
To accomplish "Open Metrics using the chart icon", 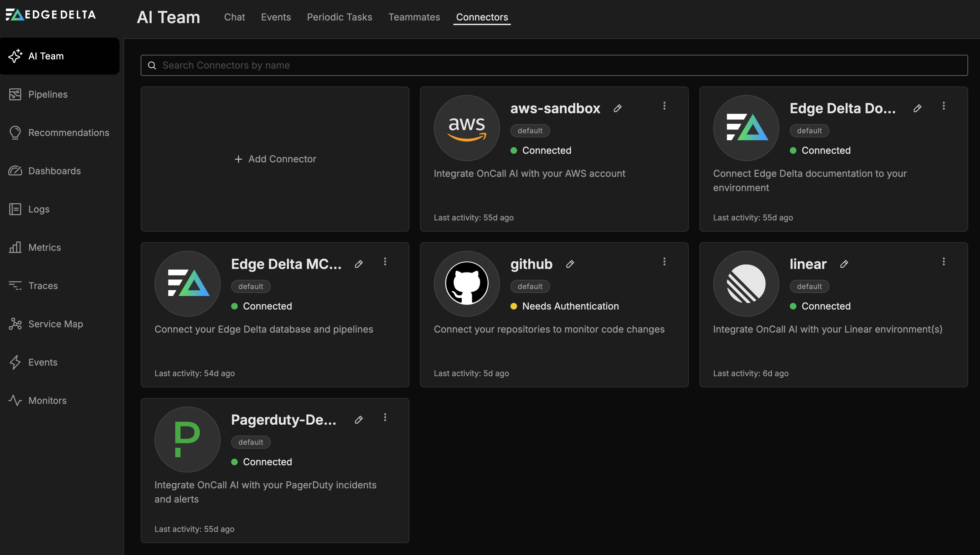I will pyautogui.click(x=15, y=247).
